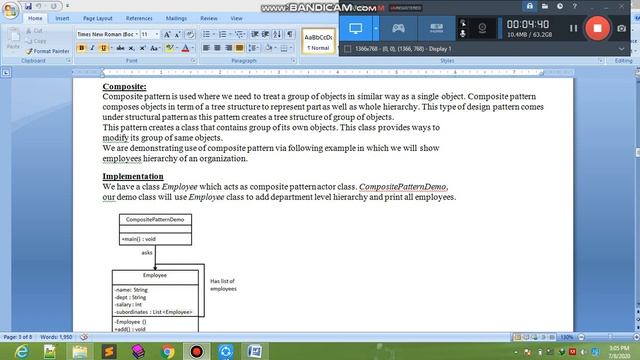This screenshot has height=360, width=640.
Task: Toggle subscript formatting
Action: coord(131,48)
